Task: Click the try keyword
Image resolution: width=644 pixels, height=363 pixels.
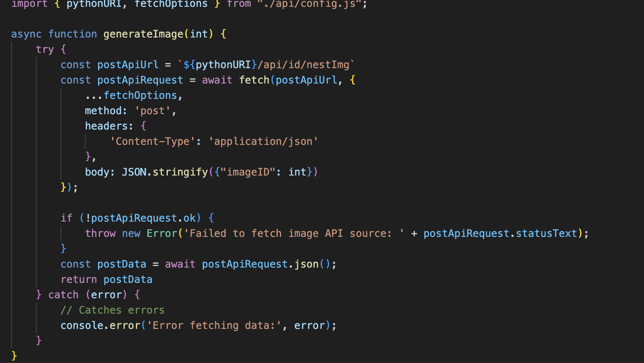Action: [45, 49]
